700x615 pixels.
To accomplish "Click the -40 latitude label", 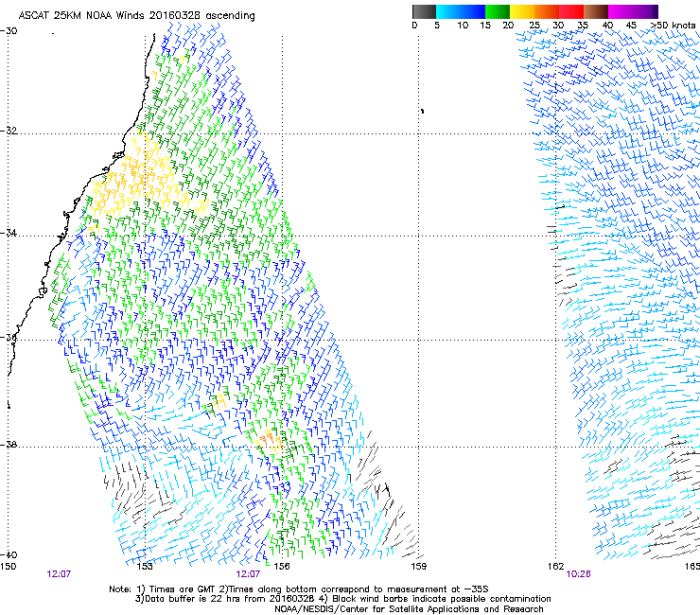I will click(x=9, y=555).
